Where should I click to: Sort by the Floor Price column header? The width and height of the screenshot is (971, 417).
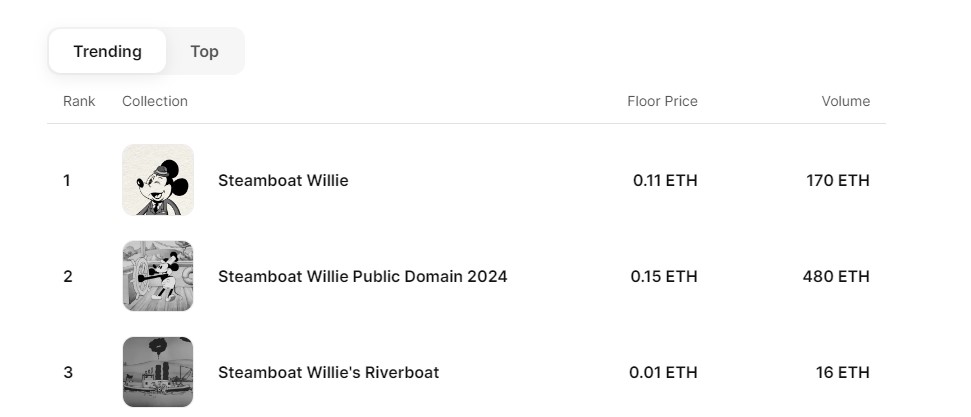tap(662, 101)
